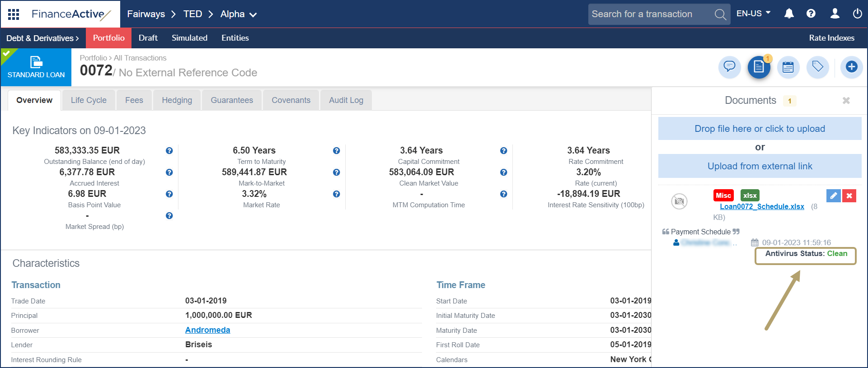
Task: Expand the Alpha dropdown in breadcrumb
Action: point(239,14)
